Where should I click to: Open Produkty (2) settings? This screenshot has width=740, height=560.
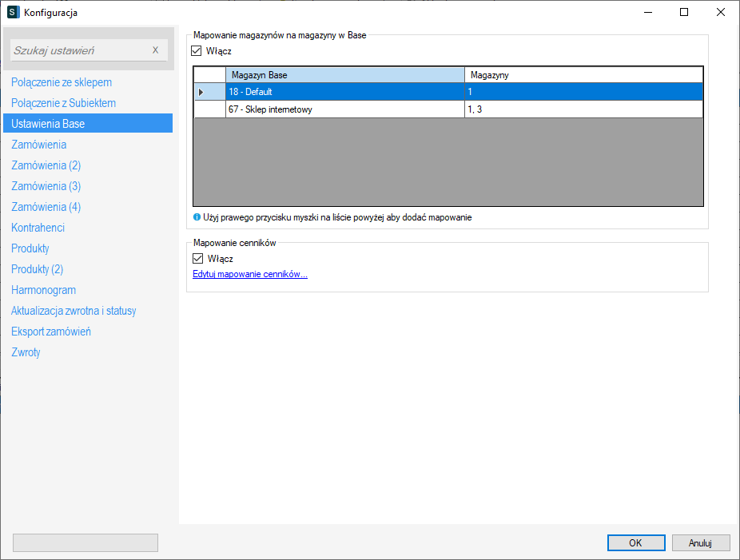coord(37,269)
